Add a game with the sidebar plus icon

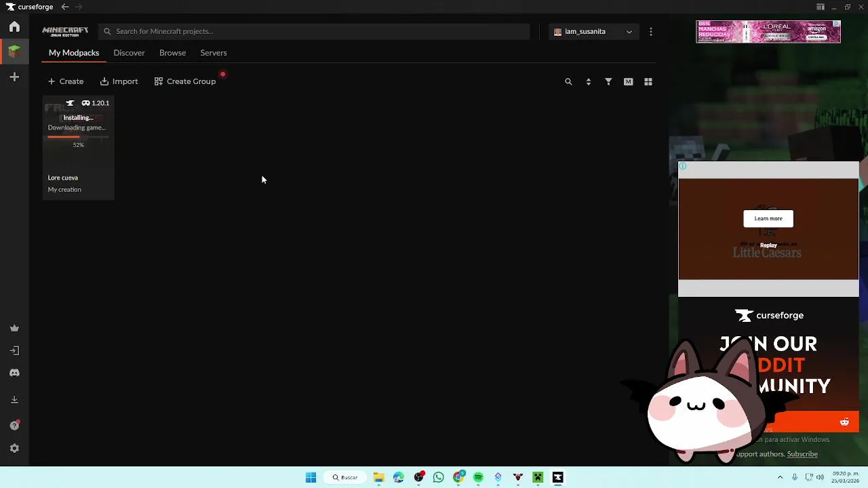pos(14,77)
